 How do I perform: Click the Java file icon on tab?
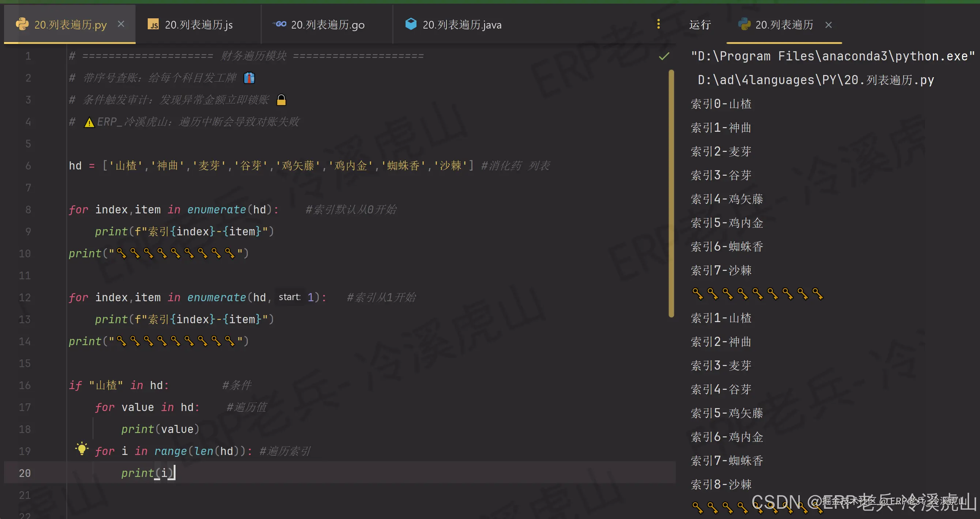point(411,24)
